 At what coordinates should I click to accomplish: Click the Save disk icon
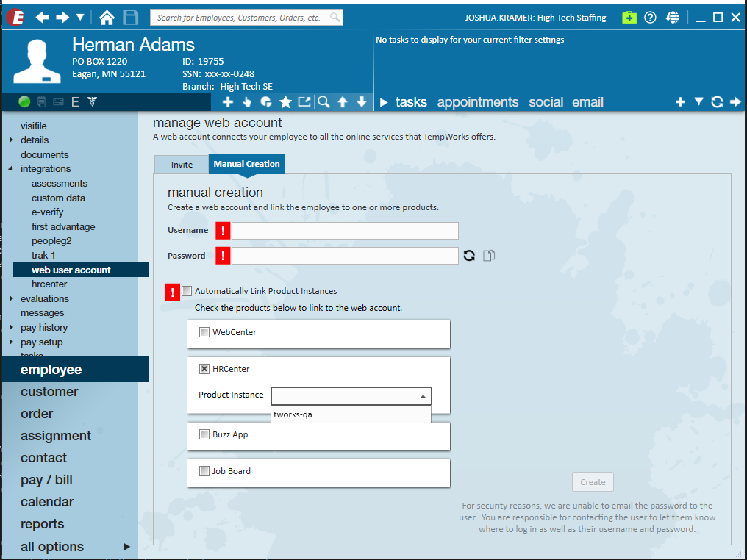click(x=131, y=18)
